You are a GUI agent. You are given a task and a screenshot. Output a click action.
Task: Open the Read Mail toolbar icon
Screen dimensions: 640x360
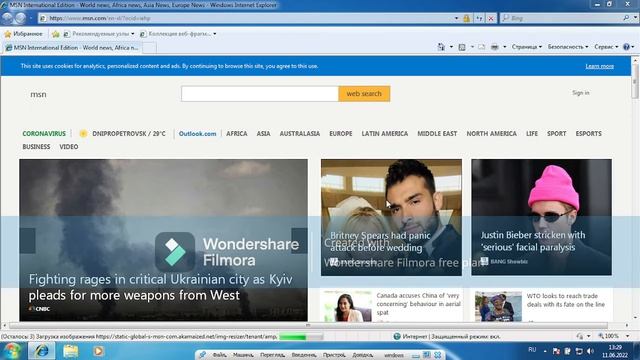click(482, 47)
